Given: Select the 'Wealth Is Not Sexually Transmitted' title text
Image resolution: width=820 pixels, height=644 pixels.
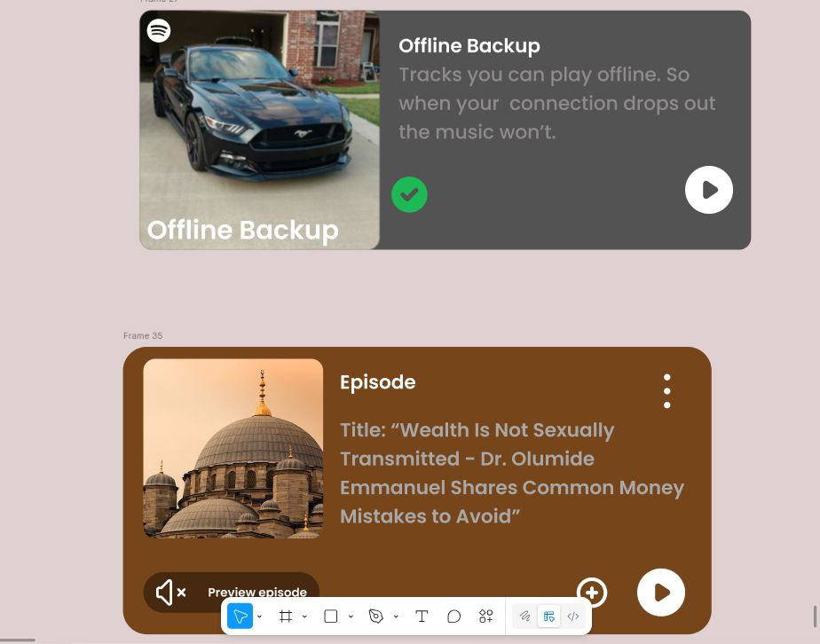Looking at the screenshot, I should click(x=512, y=473).
